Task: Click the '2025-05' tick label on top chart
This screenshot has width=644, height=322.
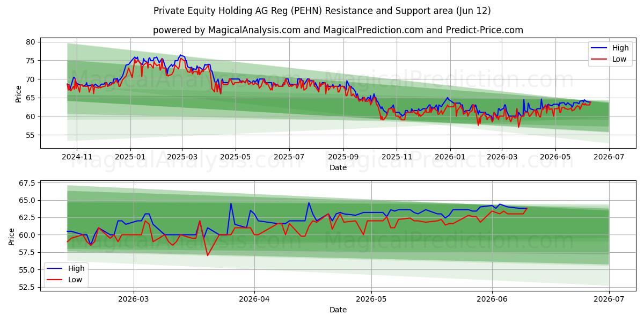Action: tap(235, 157)
